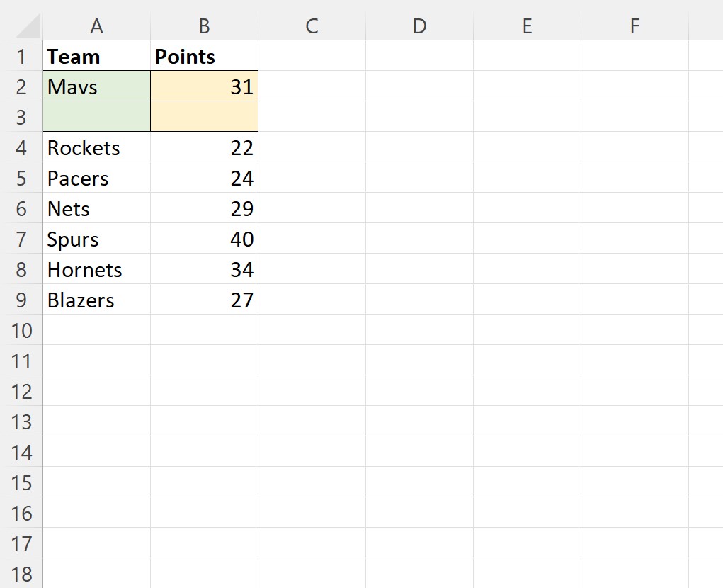The image size is (723, 588).
Task: Select column header A
Action: [x=96, y=26]
